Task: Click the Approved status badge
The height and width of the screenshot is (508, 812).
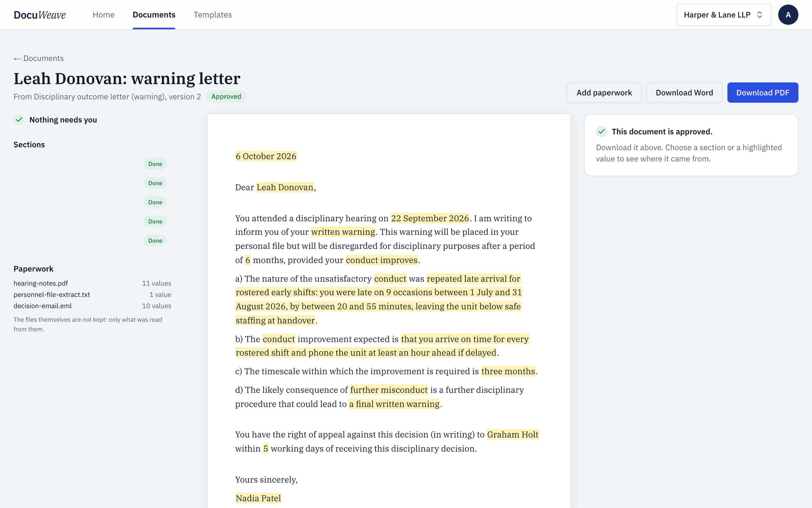Action: [226, 97]
